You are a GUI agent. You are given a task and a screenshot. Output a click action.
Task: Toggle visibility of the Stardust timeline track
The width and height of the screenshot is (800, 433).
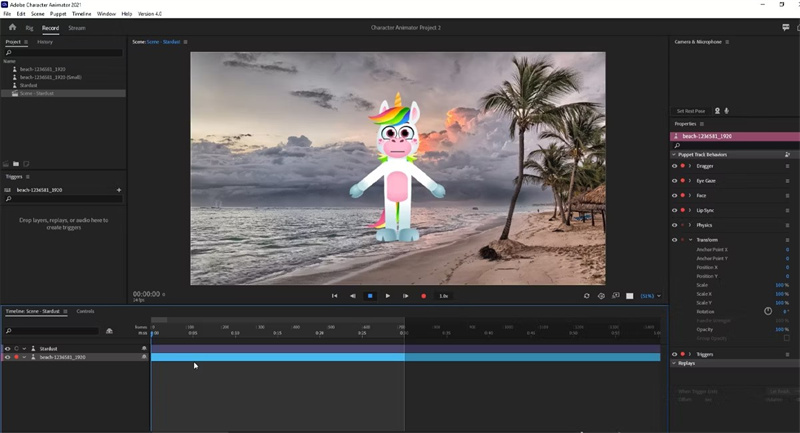pos(7,349)
